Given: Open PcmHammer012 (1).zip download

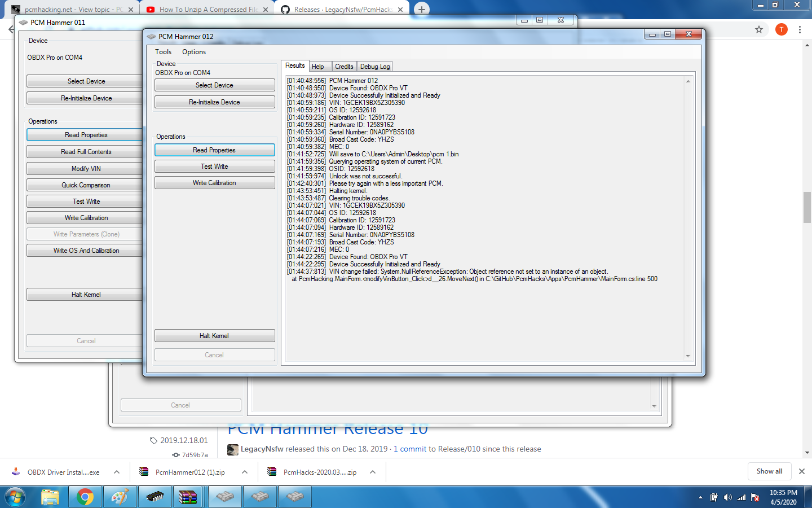Looking at the screenshot, I should (x=184, y=472).
